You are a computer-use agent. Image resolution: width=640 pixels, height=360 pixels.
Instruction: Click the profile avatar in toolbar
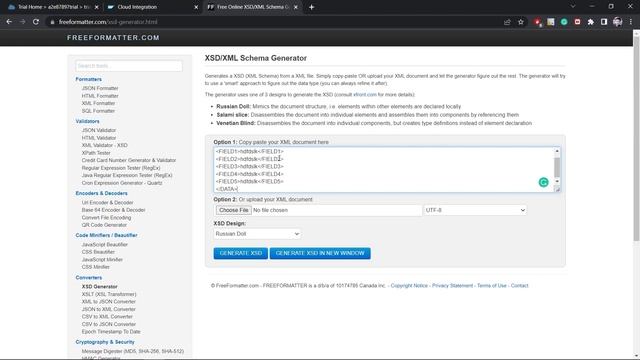[618, 22]
